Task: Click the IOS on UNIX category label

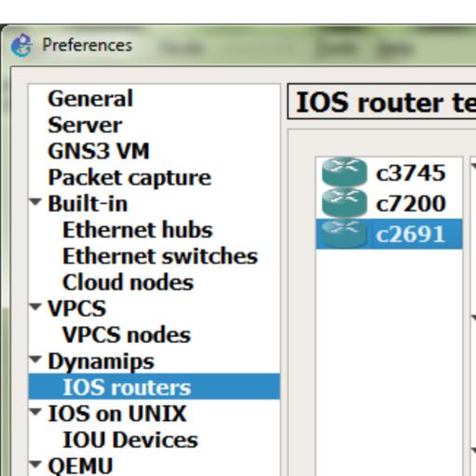Action: 117,414
